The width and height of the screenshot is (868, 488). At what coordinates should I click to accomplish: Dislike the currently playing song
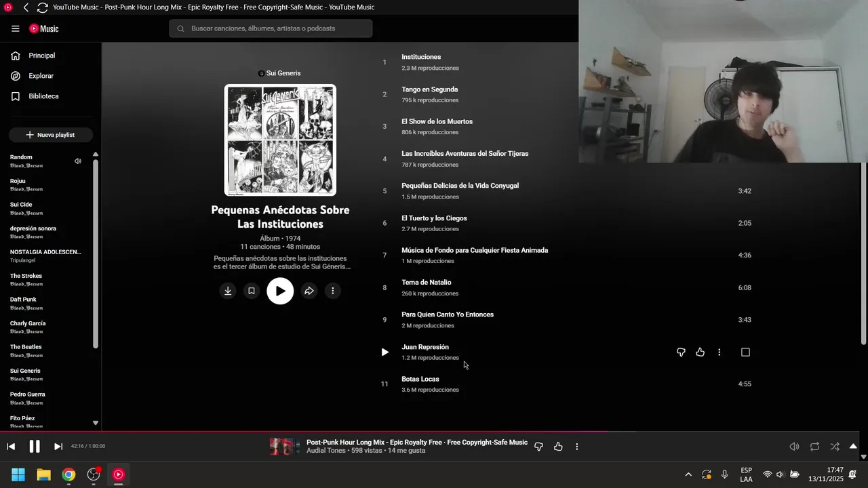538,447
